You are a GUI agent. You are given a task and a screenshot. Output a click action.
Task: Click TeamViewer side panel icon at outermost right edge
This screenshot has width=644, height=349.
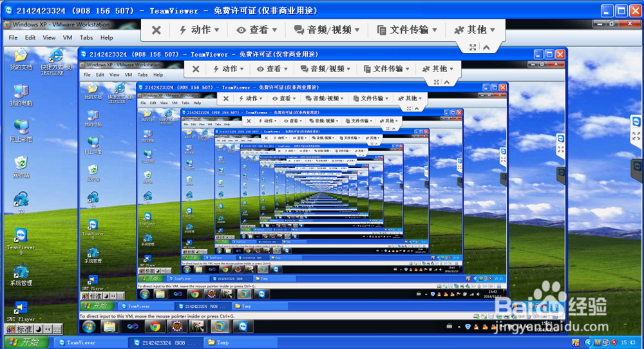tap(636, 122)
